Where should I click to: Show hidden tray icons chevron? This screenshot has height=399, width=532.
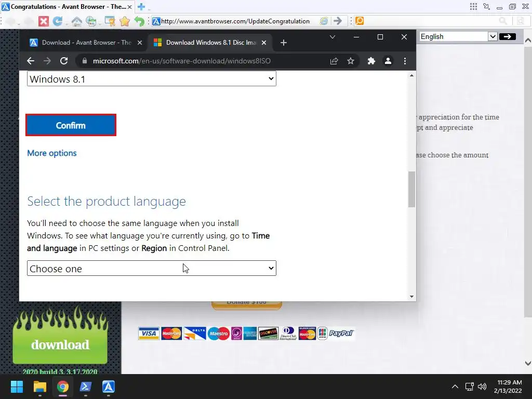455,387
